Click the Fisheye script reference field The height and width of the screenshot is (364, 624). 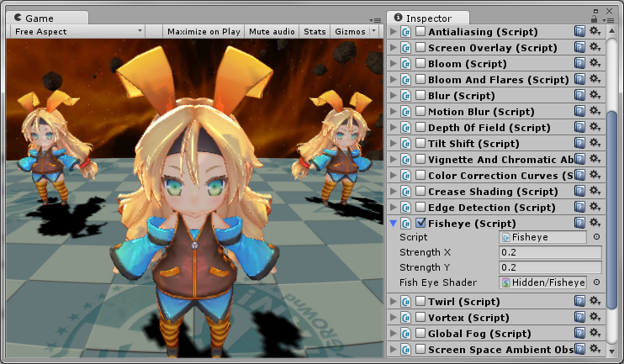542,237
